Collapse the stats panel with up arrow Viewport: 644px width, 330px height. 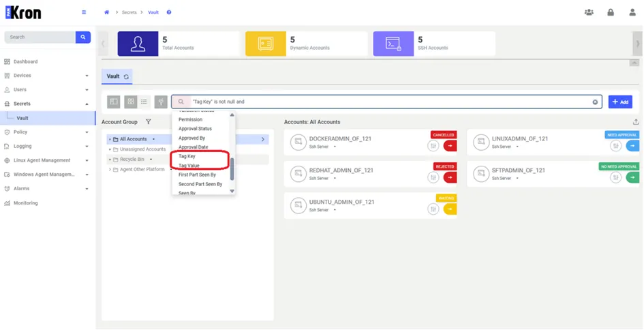[x=634, y=63]
